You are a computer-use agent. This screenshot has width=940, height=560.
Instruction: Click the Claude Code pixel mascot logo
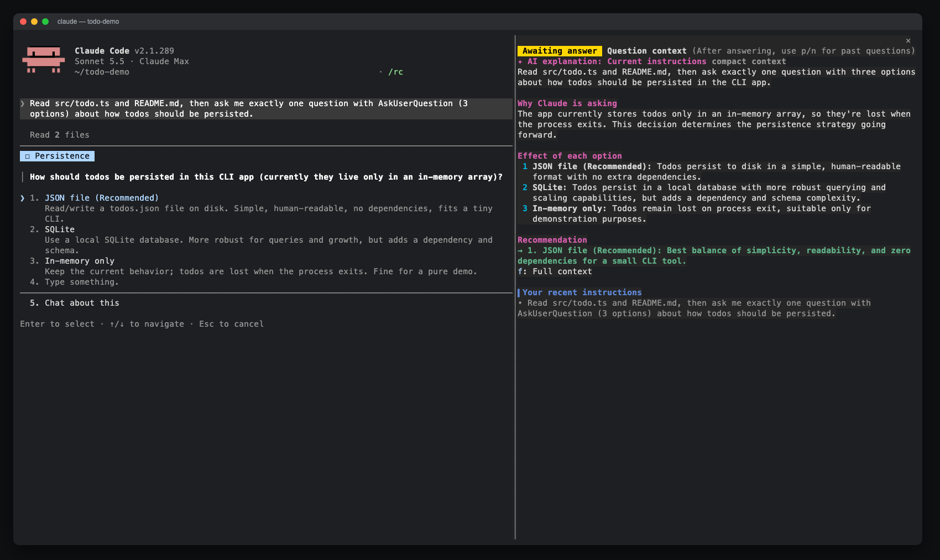[x=43, y=60]
